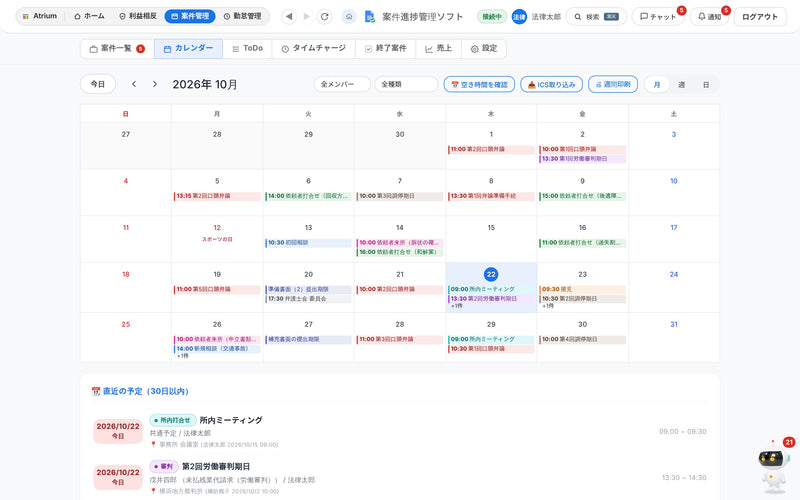Image resolution: width=800 pixels, height=500 pixels.
Task: Open the ToDo tab
Action: pyautogui.click(x=247, y=48)
